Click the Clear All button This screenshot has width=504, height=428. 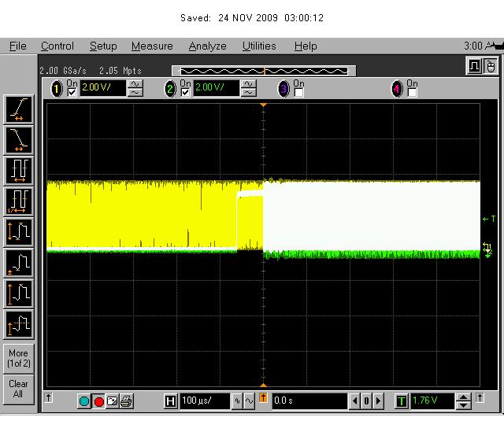coord(19,389)
